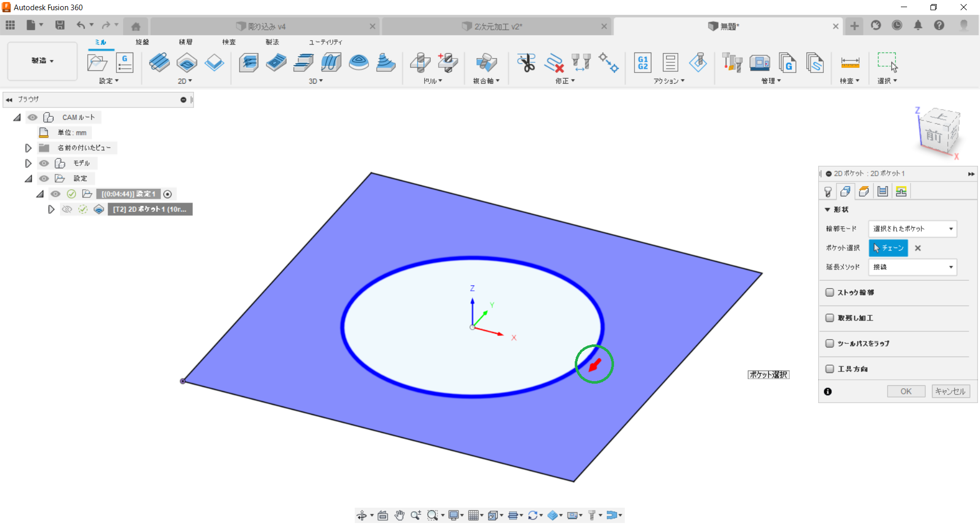Screen dimensions: 980x525
Task: Click the Drill operation icon
Action: tap(420, 63)
